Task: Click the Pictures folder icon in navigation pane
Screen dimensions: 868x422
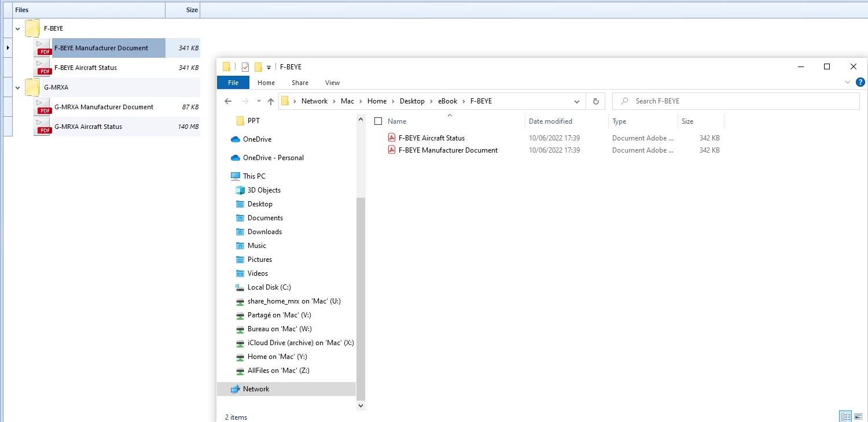Action: [x=240, y=260]
